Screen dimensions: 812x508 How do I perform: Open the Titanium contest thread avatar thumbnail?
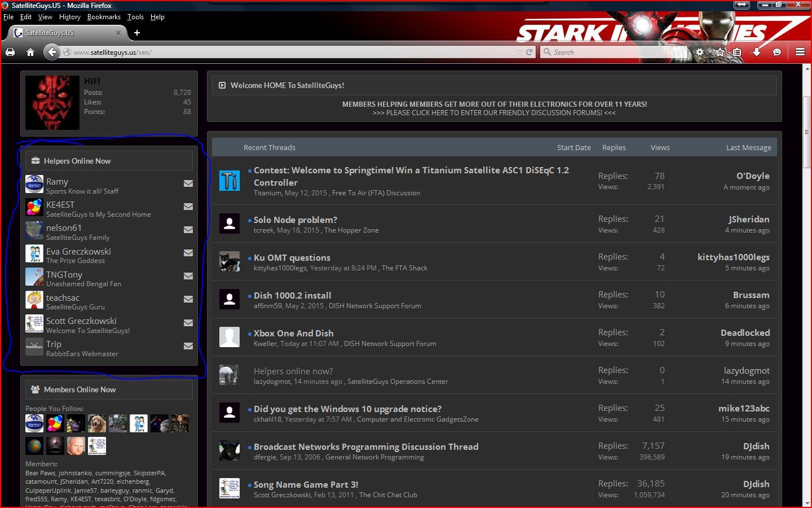click(230, 181)
